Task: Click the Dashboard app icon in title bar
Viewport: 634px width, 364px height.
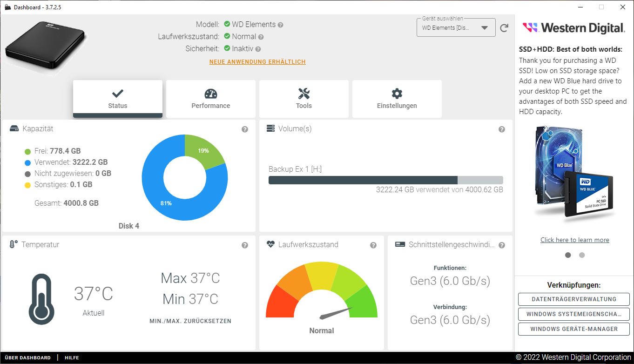Action: click(x=7, y=7)
